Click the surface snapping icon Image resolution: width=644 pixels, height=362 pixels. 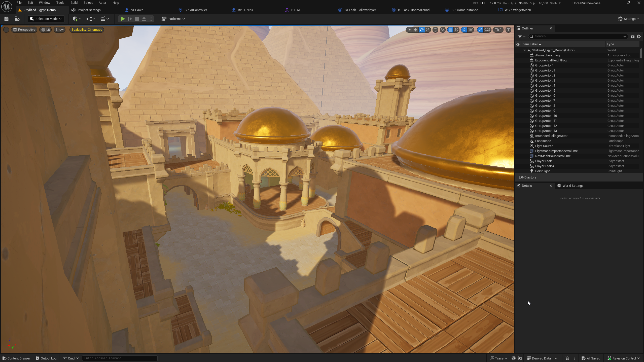coord(443,30)
